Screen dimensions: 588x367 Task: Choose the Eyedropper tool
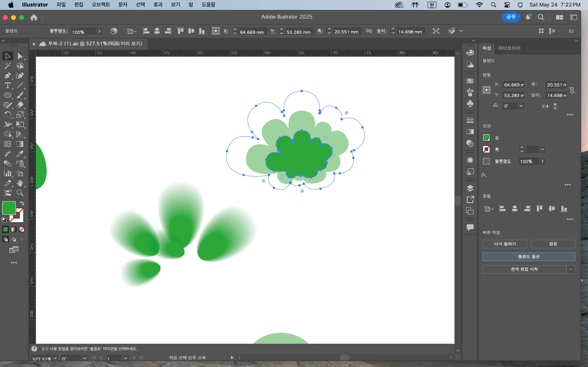[x=20, y=154]
